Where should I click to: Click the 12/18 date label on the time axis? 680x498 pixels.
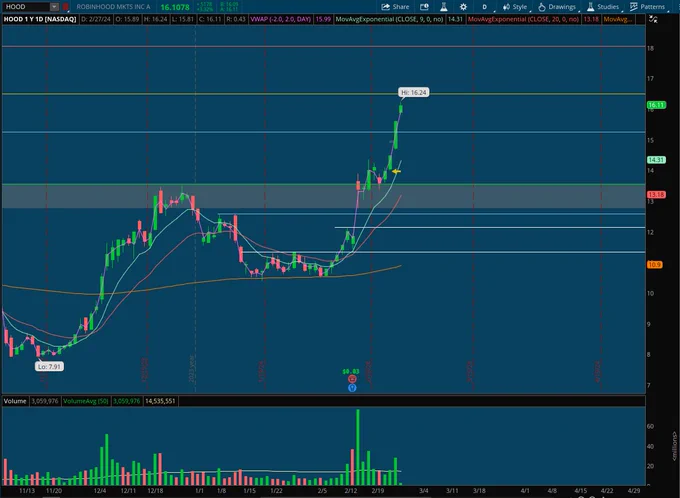(x=155, y=491)
